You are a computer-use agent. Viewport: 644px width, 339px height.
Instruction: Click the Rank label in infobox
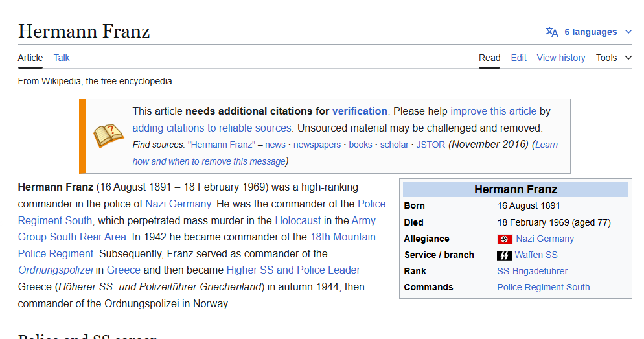coord(415,271)
